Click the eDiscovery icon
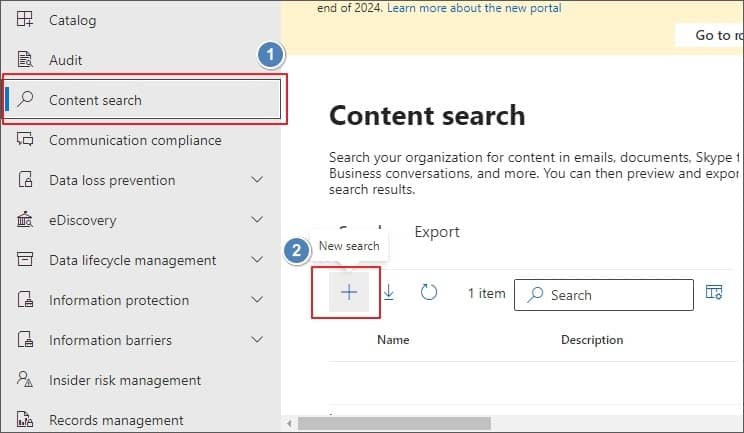 25,220
